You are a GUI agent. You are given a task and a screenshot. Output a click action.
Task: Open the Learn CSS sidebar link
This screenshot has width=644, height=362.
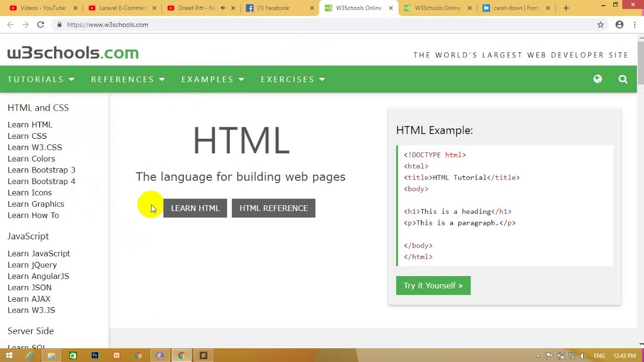point(27,136)
